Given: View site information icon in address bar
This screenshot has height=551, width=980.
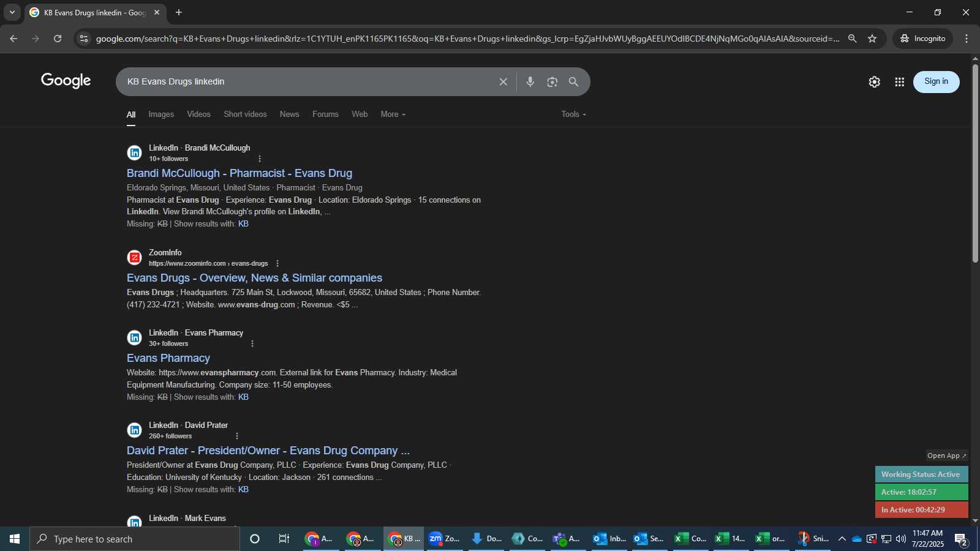Looking at the screenshot, I should coord(85,39).
